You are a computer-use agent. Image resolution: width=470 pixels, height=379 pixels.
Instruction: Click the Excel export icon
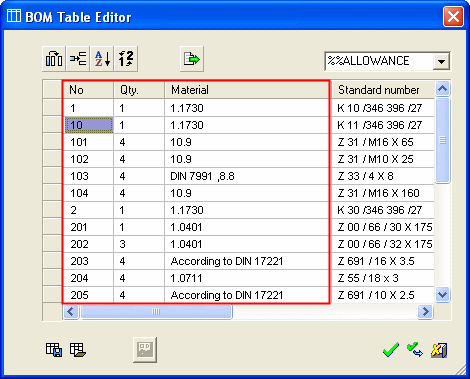(x=439, y=350)
